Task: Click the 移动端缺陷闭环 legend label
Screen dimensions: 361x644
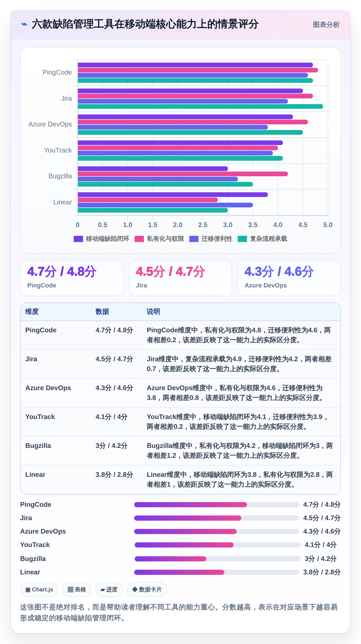Action: click(x=108, y=239)
